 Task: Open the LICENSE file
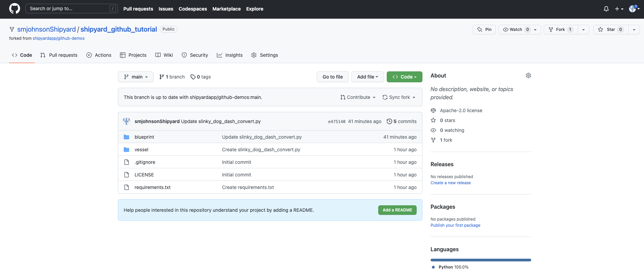(x=144, y=175)
